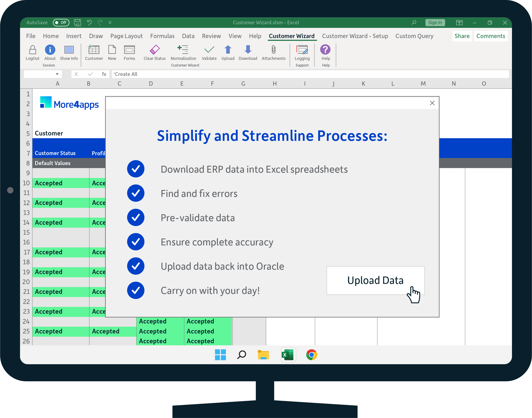Open the Review ribbon tab

pyautogui.click(x=211, y=36)
